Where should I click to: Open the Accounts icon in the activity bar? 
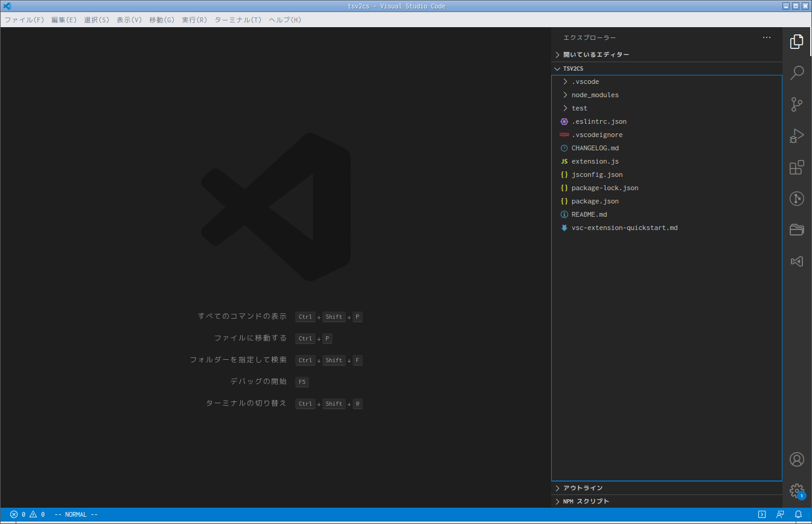pos(797,459)
